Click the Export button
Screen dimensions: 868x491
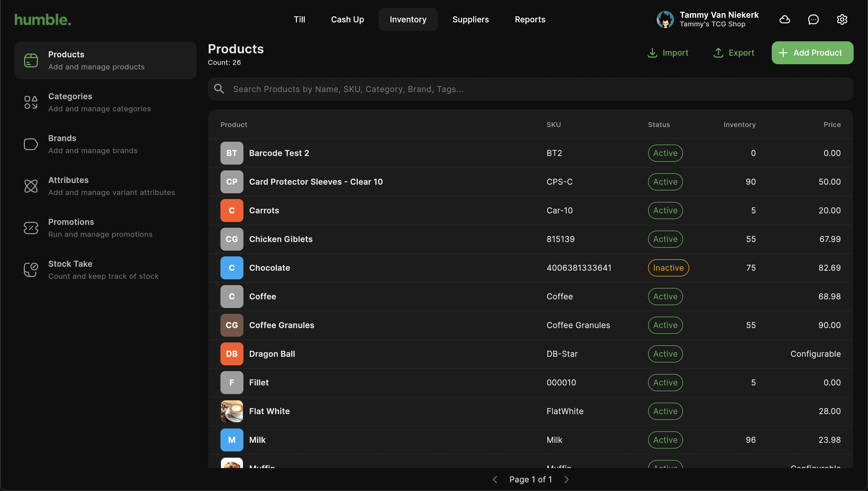(733, 52)
